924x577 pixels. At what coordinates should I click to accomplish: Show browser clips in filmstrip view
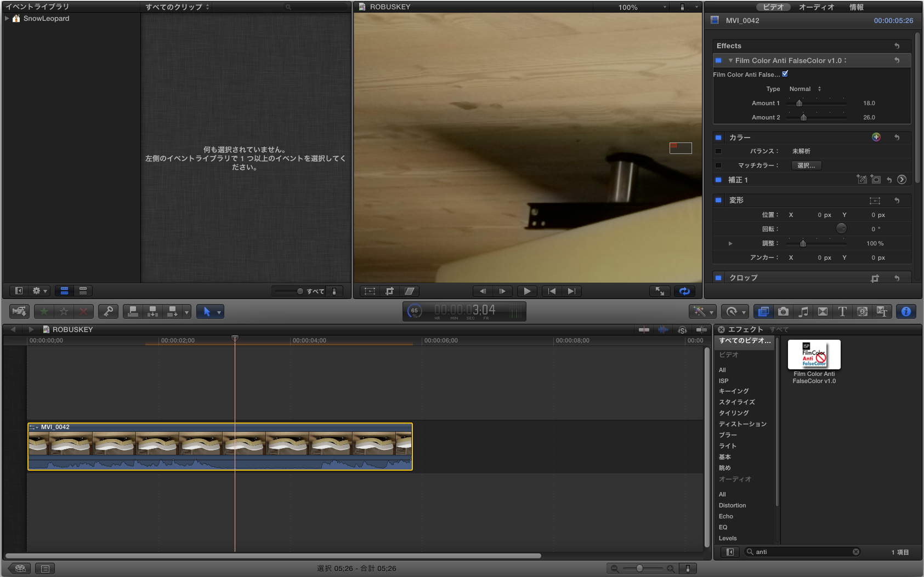(x=64, y=291)
